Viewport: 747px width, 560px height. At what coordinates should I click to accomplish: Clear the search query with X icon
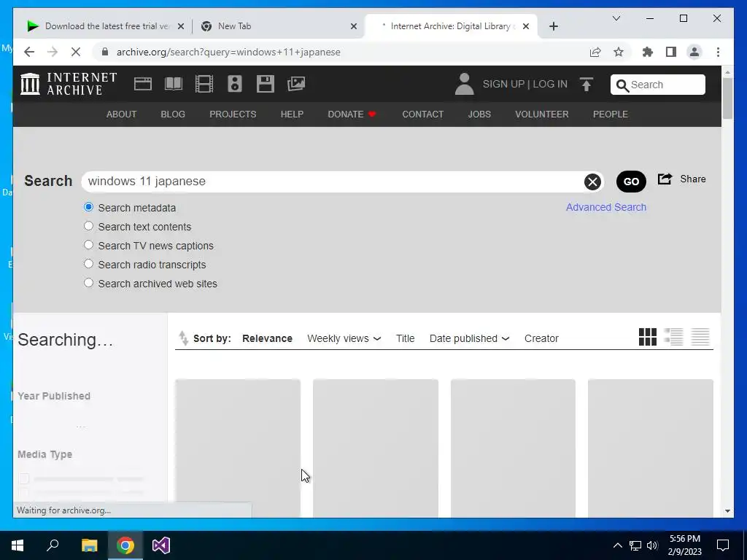point(592,182)
